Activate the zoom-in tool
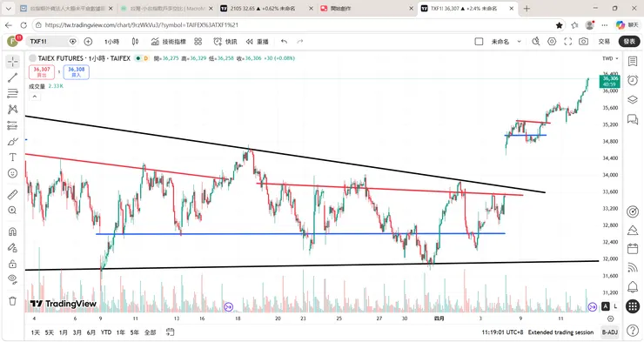Image resolution: width=644 pixels, height=342 pixels. [13, 211]
